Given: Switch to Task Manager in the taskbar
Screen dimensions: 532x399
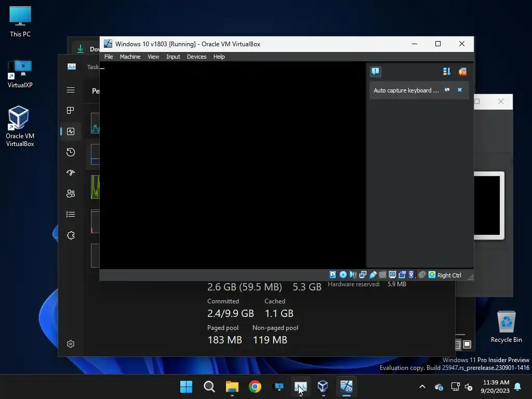Looking at the screenshot, I should pos(301,387).
